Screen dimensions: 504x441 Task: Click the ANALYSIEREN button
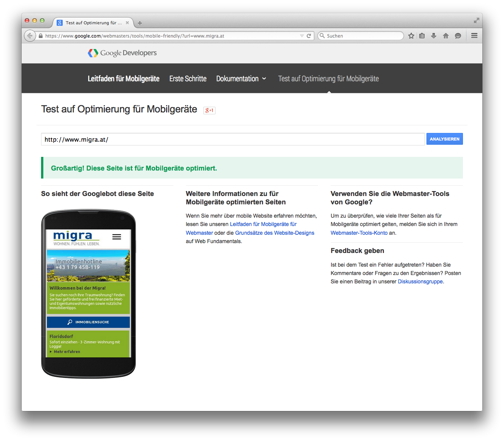(444, 139)
